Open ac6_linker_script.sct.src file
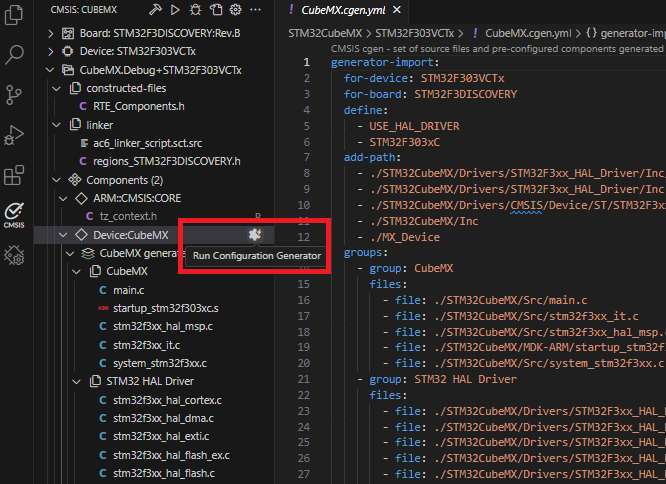Screen dimensions: 666x484 click(x=147, y=144)
